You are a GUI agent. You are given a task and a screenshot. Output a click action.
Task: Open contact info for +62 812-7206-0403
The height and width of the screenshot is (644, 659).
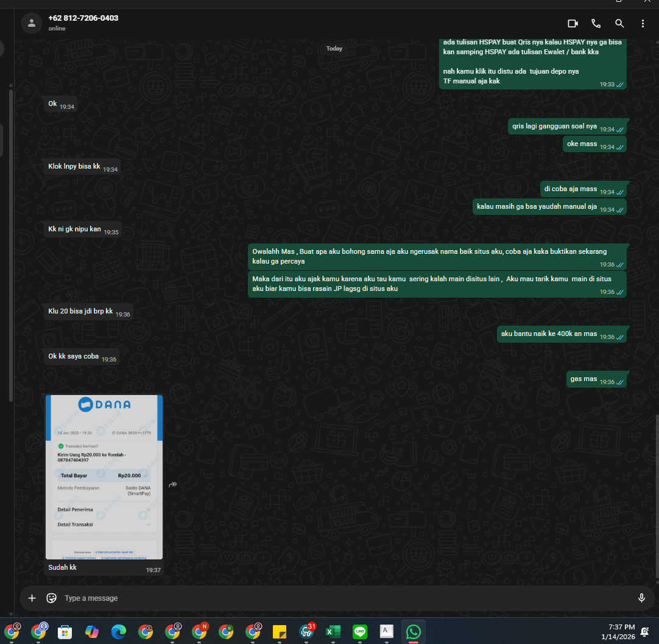click(x=83, y=18)
